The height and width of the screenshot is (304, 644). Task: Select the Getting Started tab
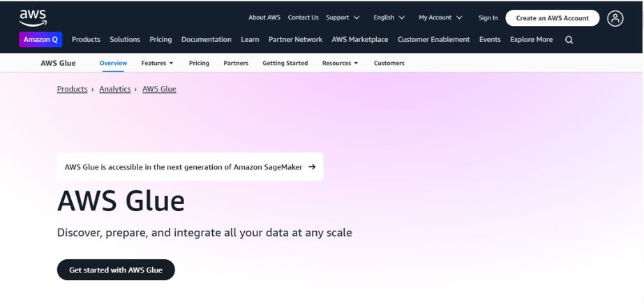285,63
